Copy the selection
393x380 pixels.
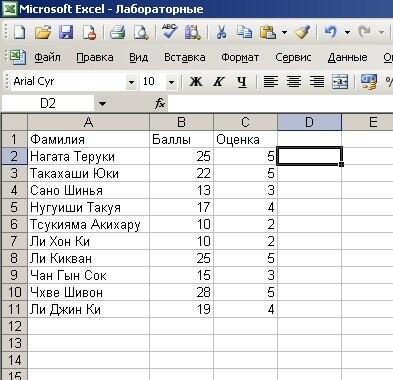244,32
